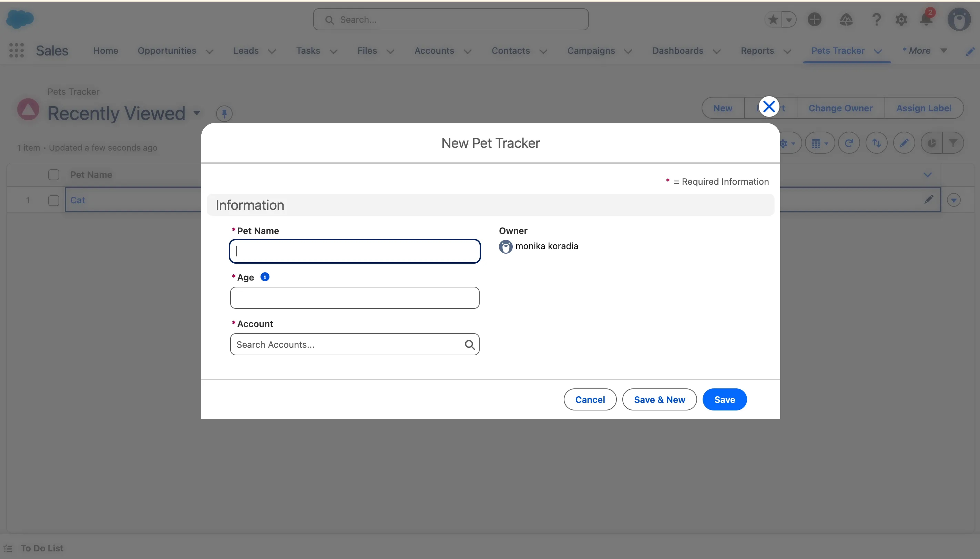
Task: Click the refresh list icon
Action: click(849, 143)
